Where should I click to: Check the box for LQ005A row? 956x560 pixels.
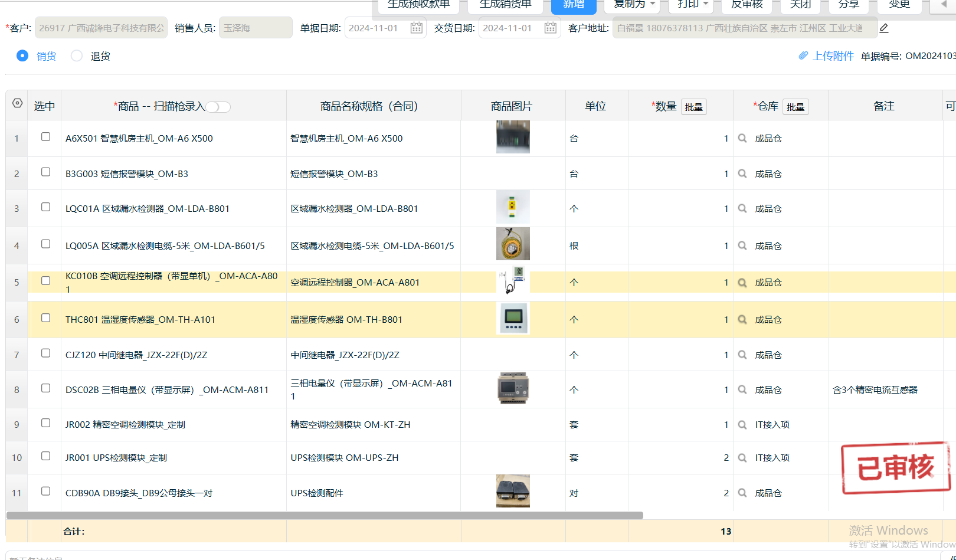coord(45,244)
